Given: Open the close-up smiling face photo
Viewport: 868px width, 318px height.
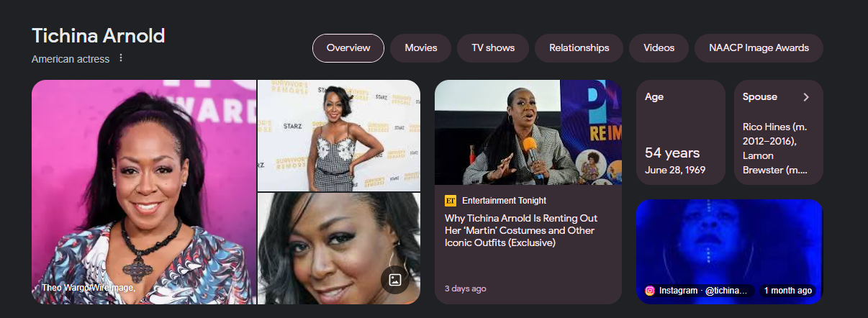Looking at the screenshot, I should [x=339, y=249].
